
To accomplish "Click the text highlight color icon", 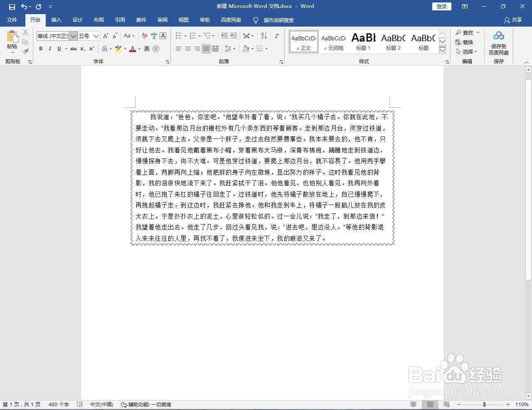I will coord(118,49).
